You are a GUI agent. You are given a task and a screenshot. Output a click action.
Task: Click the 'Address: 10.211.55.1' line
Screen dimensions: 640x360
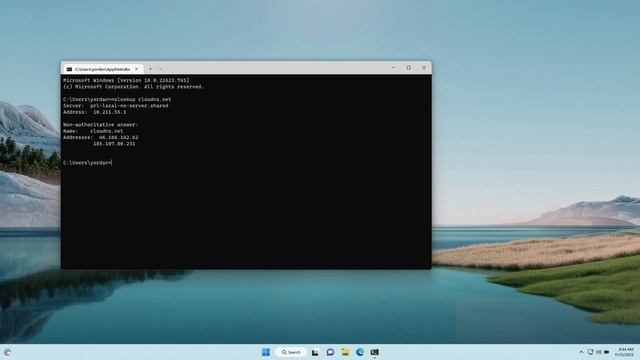[x=95, y=112]
